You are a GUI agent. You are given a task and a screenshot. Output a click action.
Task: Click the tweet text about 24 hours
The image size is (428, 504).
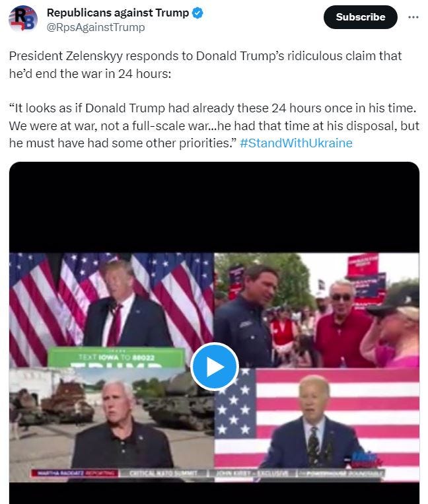point(205,65)
